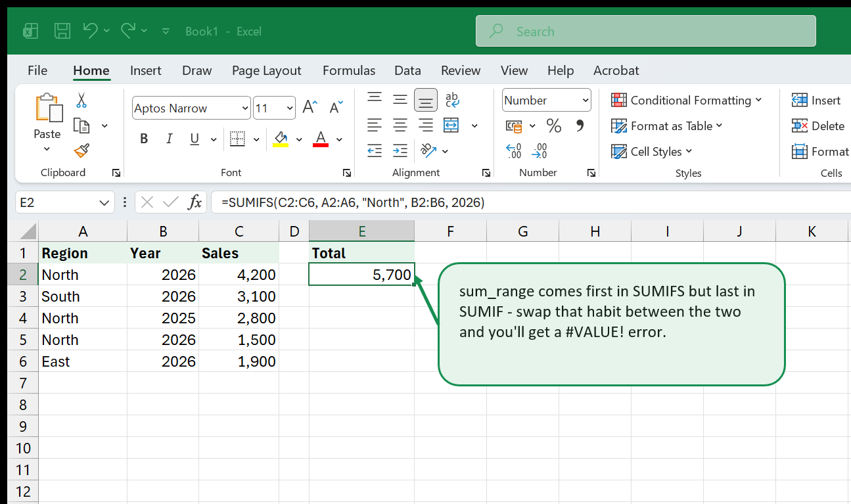Open the Alignment dialog launcher
Image resolution: width=851 pixels, height=504 pixels.
click(x=486, y=173)
